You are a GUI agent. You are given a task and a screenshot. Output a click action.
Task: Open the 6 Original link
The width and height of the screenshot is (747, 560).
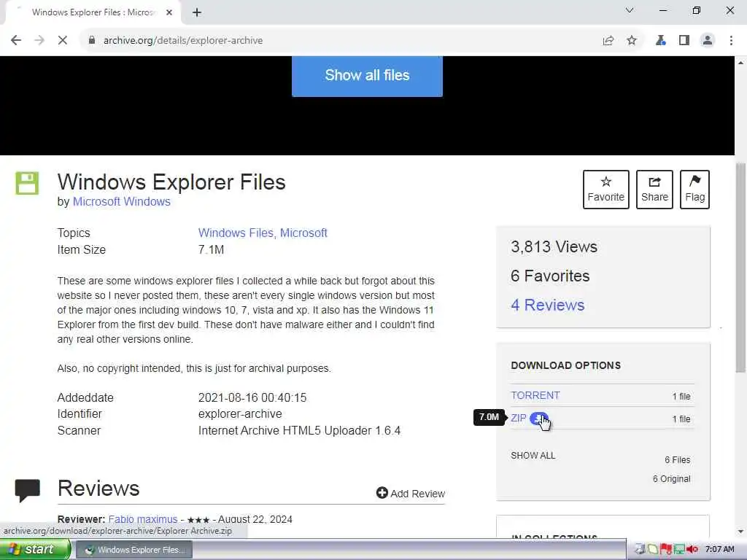[x=671, y=479]
